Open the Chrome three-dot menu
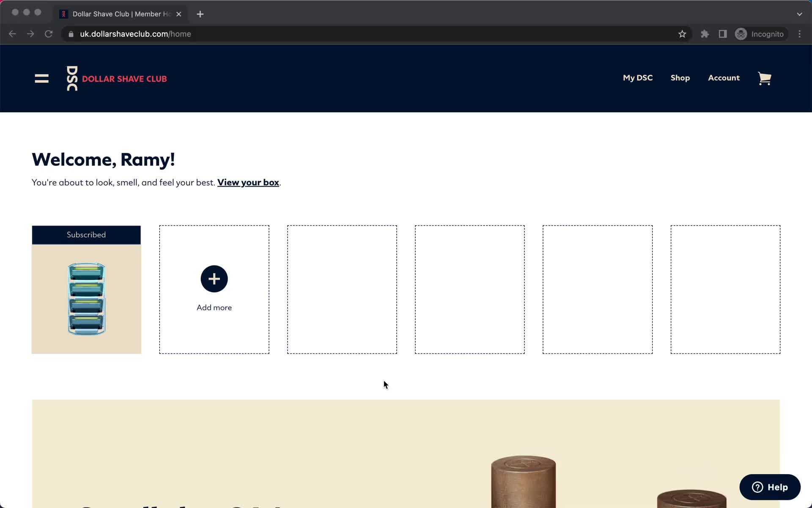 799,34
